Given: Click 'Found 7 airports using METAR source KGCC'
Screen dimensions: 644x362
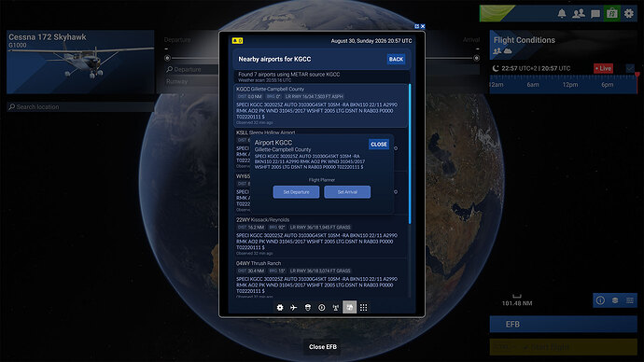Looking at the screenshot, I should point(289,75).
